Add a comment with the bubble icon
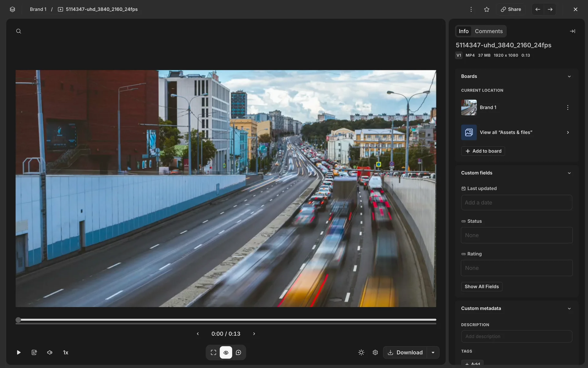 coord(239,352)
